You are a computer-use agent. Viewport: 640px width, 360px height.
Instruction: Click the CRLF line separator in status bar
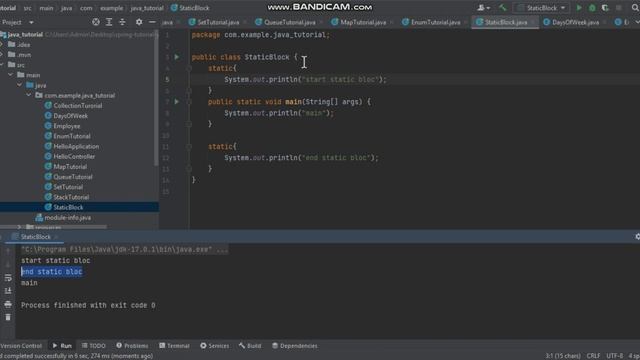593,356
